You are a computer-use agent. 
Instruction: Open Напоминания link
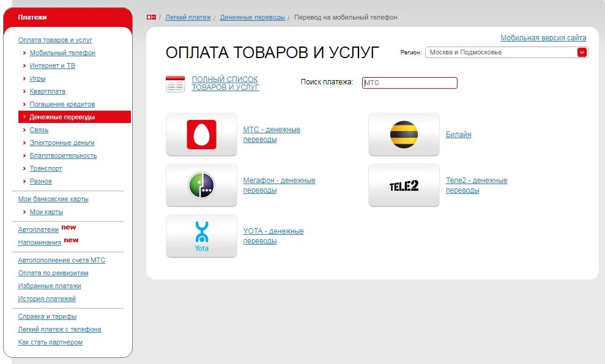(x=39, y=242)
